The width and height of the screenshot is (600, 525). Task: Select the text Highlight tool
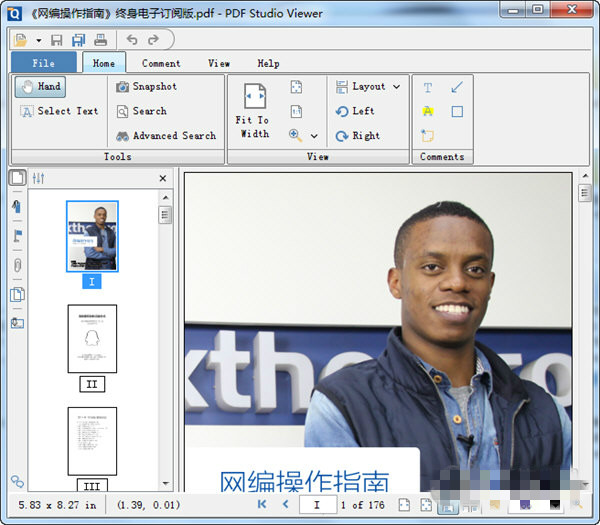428,111
